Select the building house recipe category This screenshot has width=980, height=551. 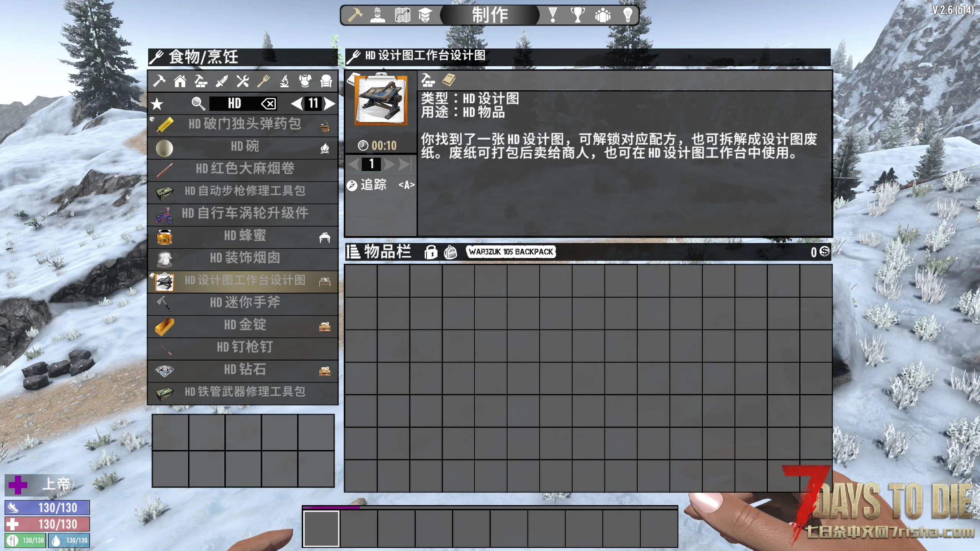click(x=180, y=81)
